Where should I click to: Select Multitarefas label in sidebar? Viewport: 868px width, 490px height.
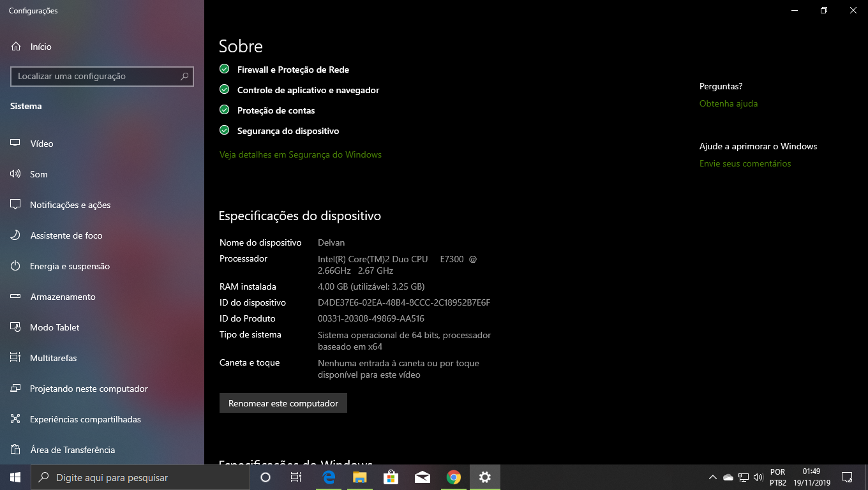click(53, 358)
